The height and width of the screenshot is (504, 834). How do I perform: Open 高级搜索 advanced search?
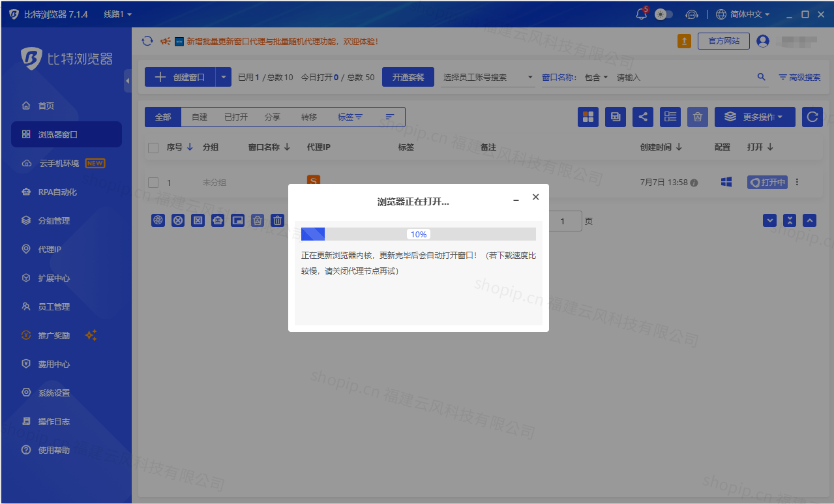point(800,77)
